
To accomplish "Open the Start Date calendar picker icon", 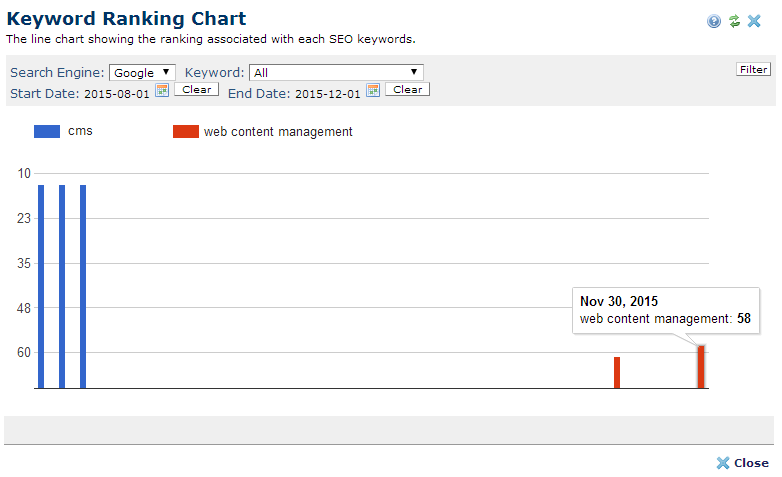I will click(x=162, y=90).
